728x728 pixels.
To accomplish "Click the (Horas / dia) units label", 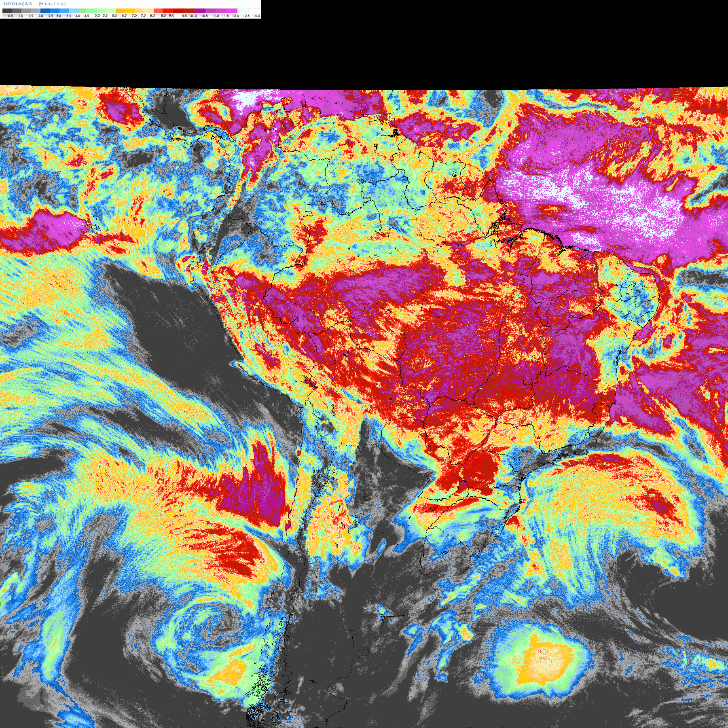I will (52, 4).
